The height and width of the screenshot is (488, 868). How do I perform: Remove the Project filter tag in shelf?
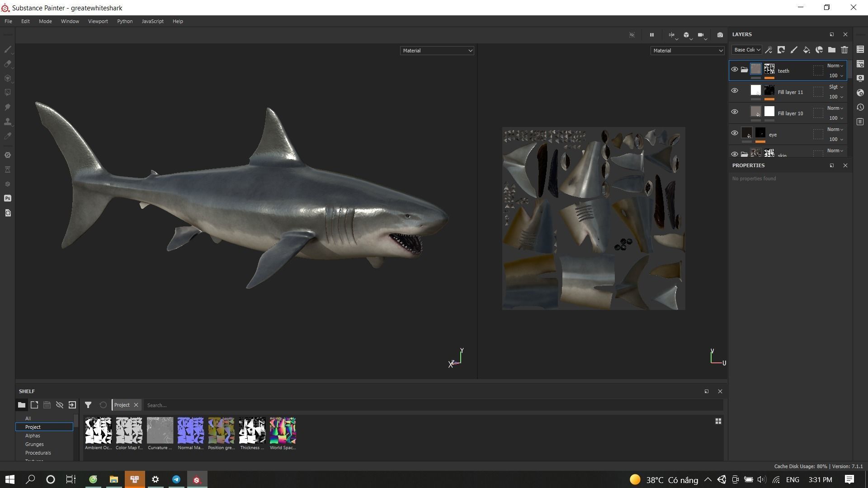tap(136, 405)
